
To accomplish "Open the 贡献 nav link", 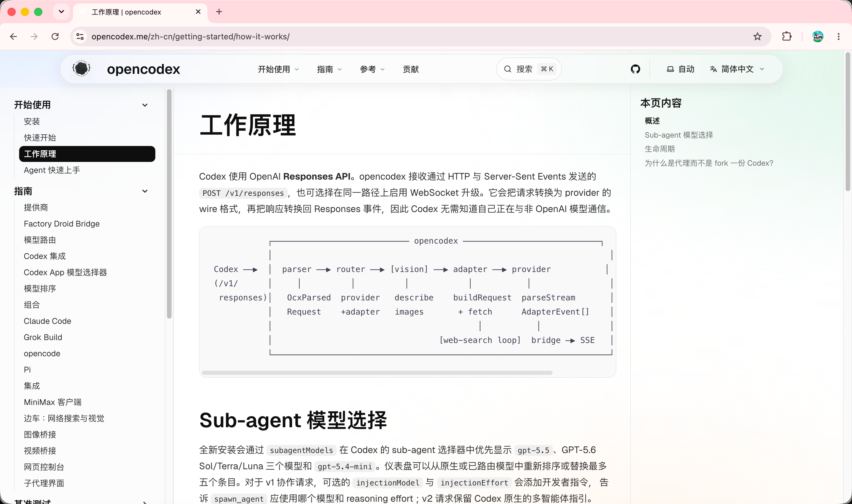I will [411, 69].
